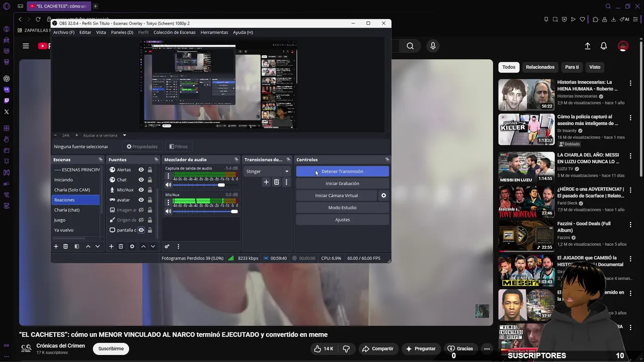Mute Captura de salida de audio speaker
Viewport: 644px width, 362px height.
169,185
